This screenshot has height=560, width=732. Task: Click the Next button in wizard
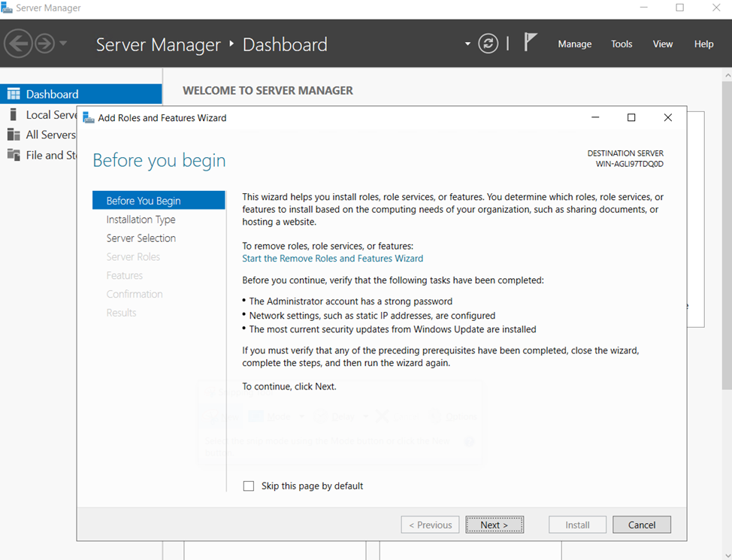coord(494,525)
